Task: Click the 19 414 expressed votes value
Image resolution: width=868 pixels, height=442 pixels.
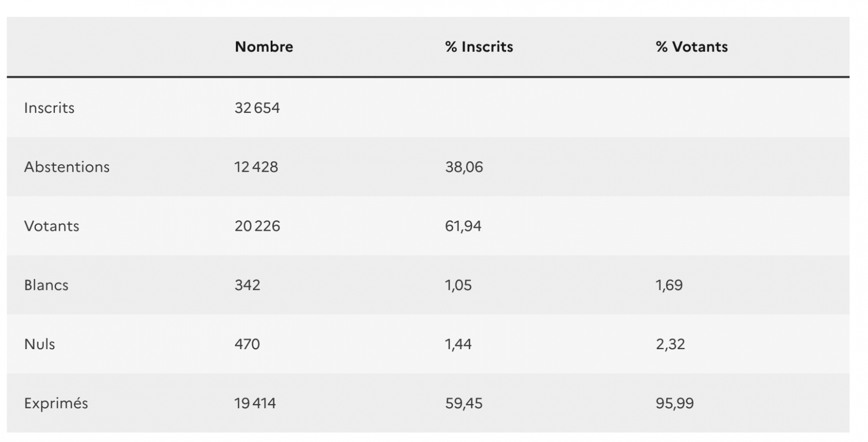Action: coord(255,403)
